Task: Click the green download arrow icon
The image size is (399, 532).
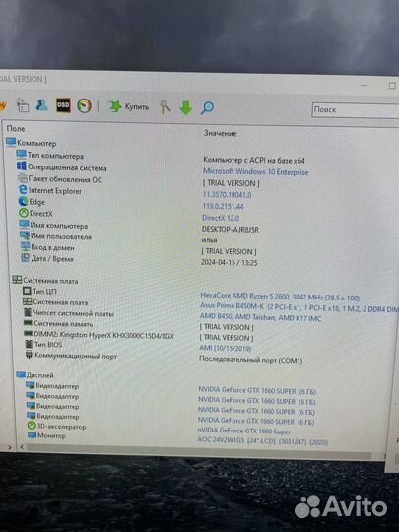Action: 186,108
